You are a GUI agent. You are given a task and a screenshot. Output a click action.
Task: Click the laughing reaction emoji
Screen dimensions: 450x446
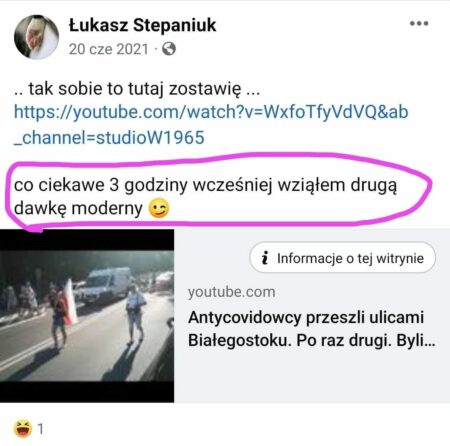(x=23, y=428)
